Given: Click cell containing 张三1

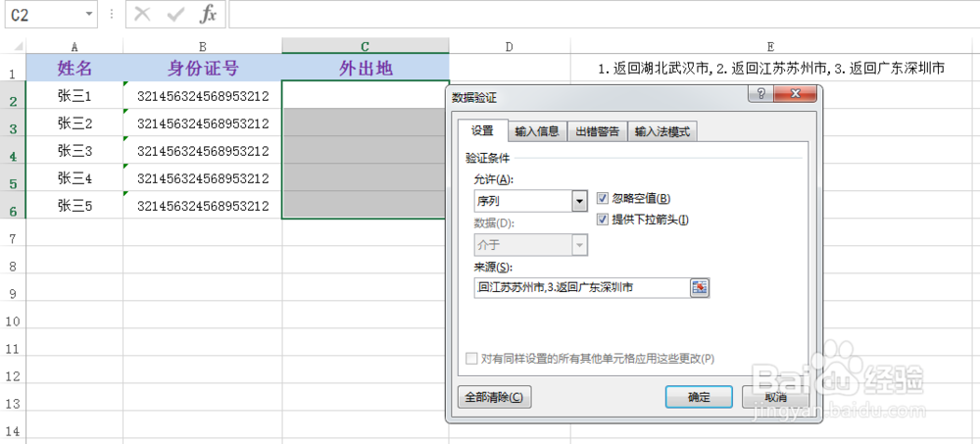Looking at the screenshot, I should pos(74,96).
